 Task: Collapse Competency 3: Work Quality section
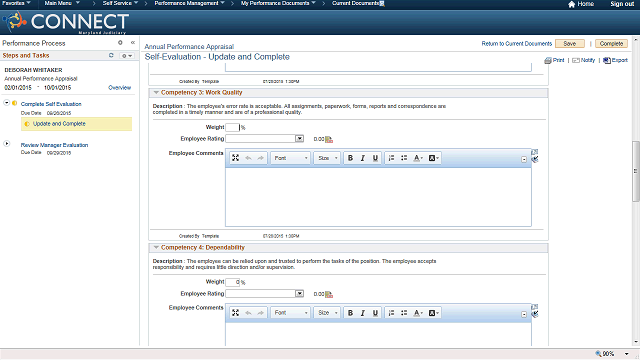click(156, 93)
